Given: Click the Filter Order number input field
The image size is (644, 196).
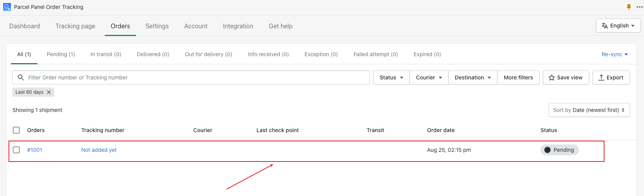Looking at the screenshot, I should (x=191, y=77).
